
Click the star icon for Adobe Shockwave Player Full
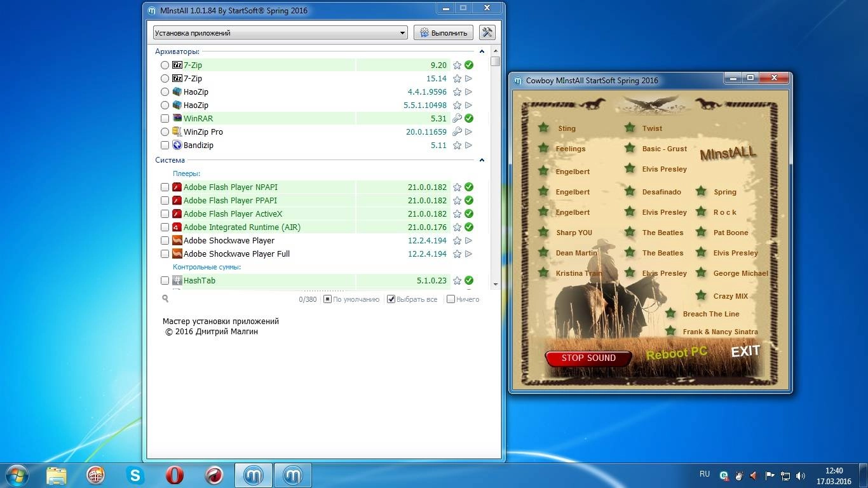click(457, 254)
